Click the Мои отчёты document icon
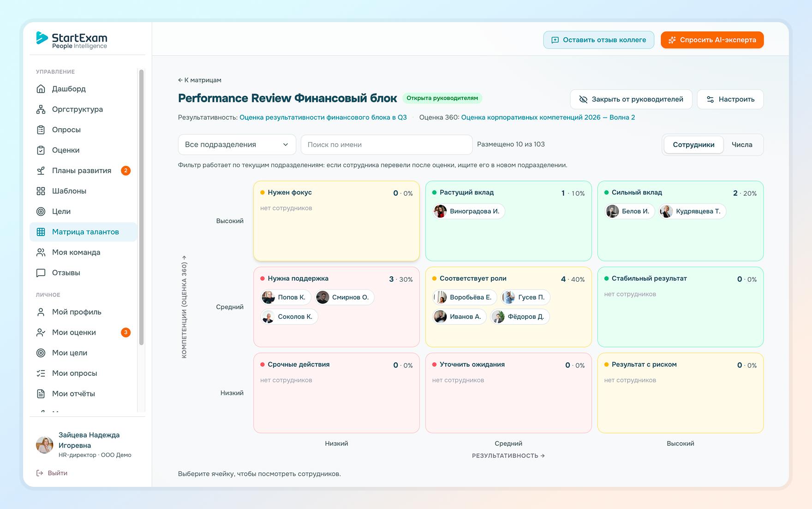 pos(41,394)
